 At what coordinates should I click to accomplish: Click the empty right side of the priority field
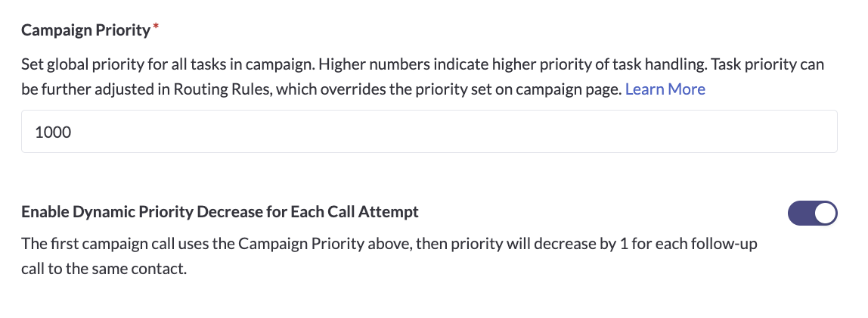click(x=680, y=132)
